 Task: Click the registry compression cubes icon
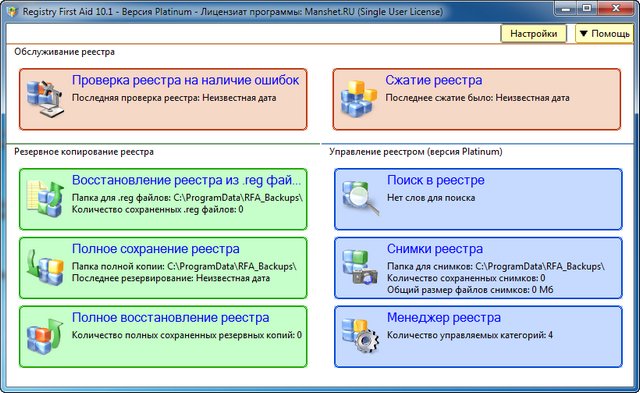click(x=358, y=98)
